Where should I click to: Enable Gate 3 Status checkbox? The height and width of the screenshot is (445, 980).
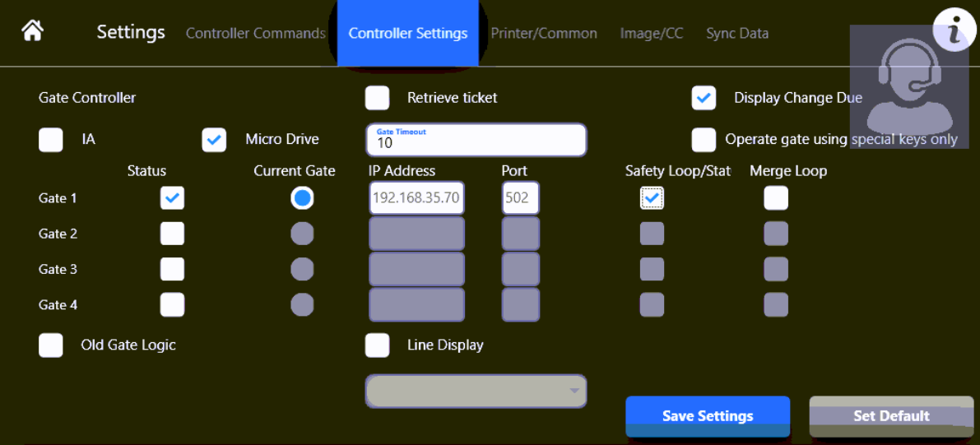point(173,269)
